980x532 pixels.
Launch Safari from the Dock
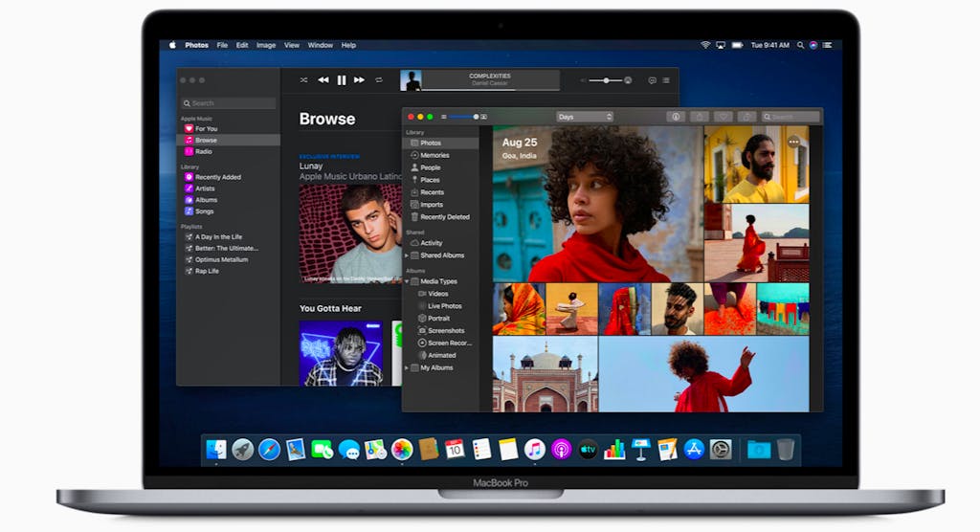tap(269, 450)
